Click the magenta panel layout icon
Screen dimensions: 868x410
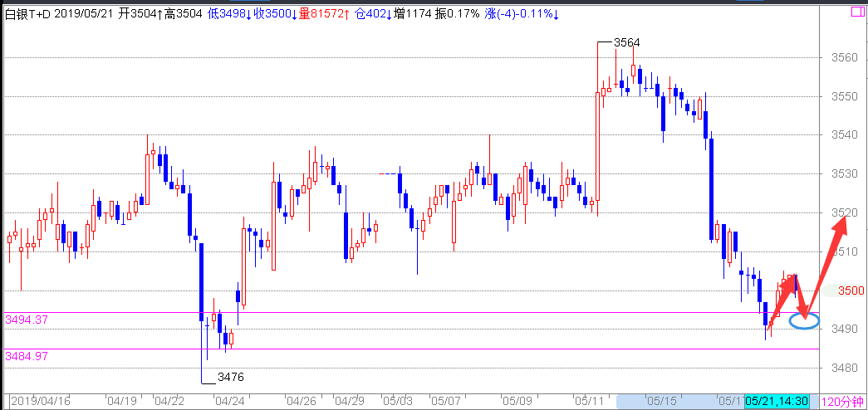click(x=857, y=11)
